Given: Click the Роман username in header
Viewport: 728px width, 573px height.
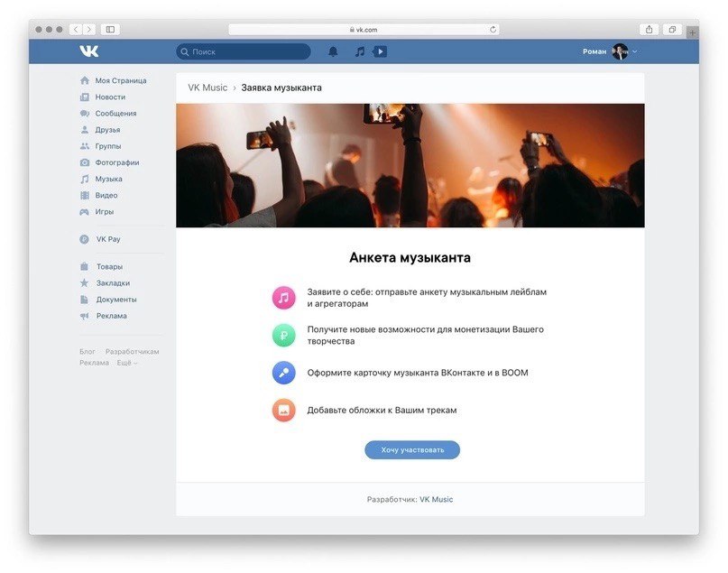Looking at the screenshot, I should pyautogui.click(x=594, y=51).
